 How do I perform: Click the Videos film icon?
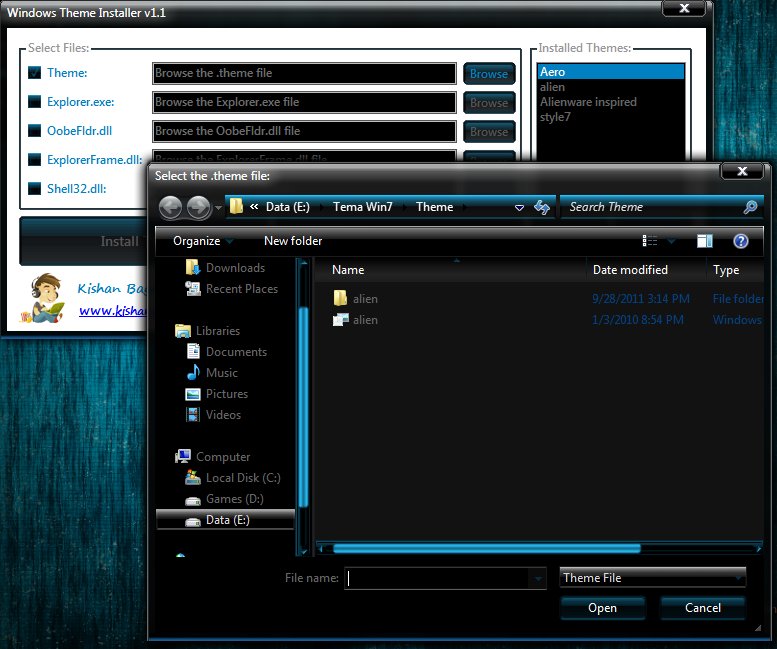[192, 414]
